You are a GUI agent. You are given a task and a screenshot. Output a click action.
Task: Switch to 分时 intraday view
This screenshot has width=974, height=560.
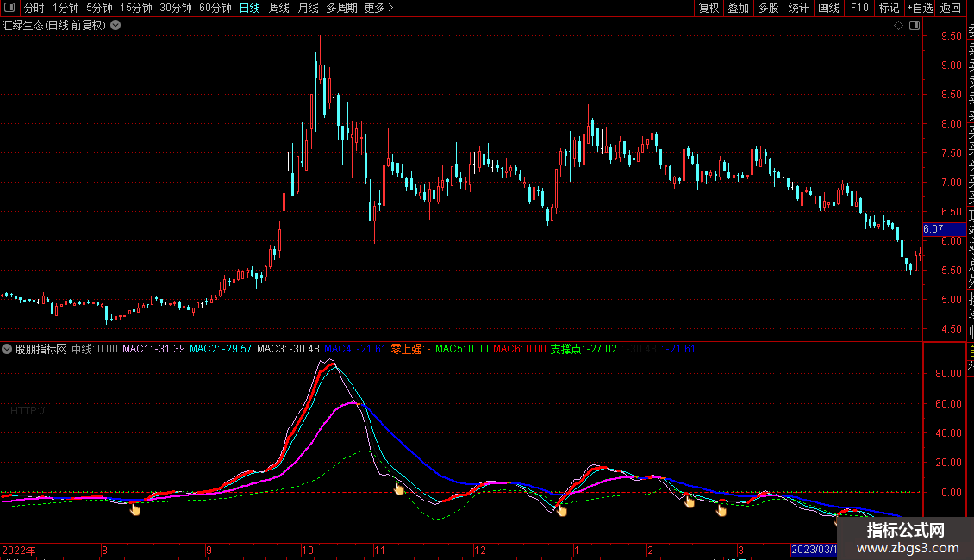tap(34, 8)
